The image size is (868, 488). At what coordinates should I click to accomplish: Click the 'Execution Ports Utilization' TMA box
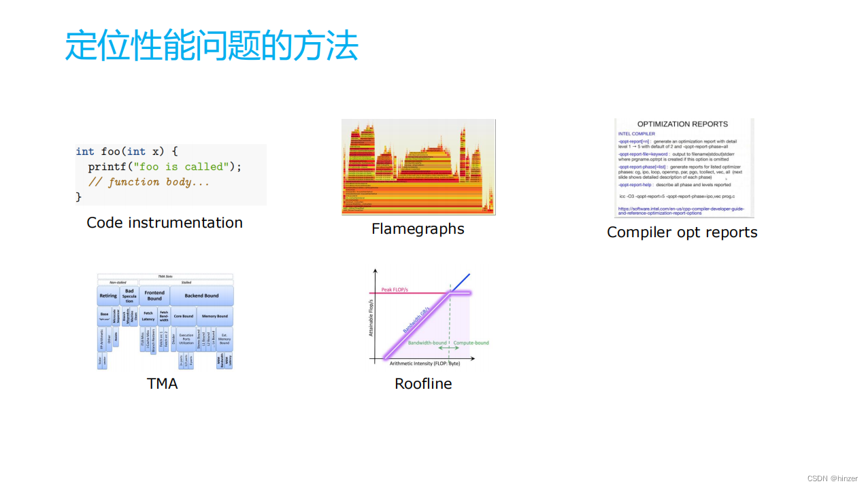pyautogui.click(x=186, y=339)
